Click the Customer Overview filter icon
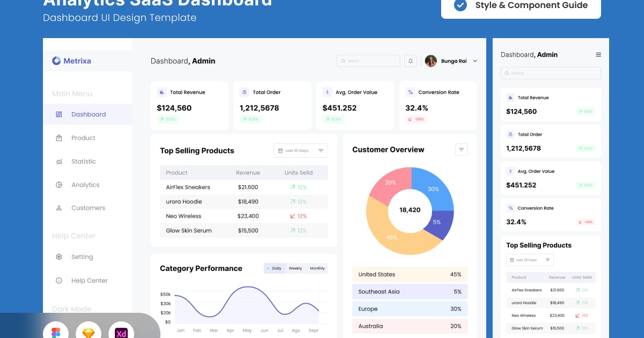The image size is (644, 338). pos(462,150)
